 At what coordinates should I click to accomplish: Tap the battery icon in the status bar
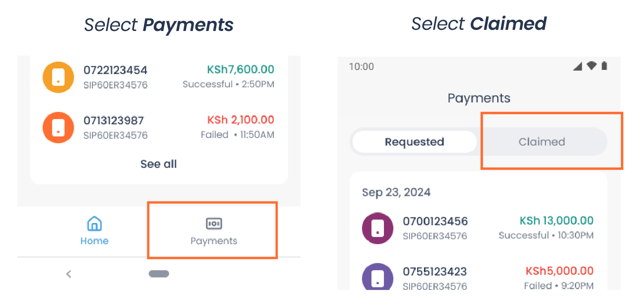coord(605,66)
